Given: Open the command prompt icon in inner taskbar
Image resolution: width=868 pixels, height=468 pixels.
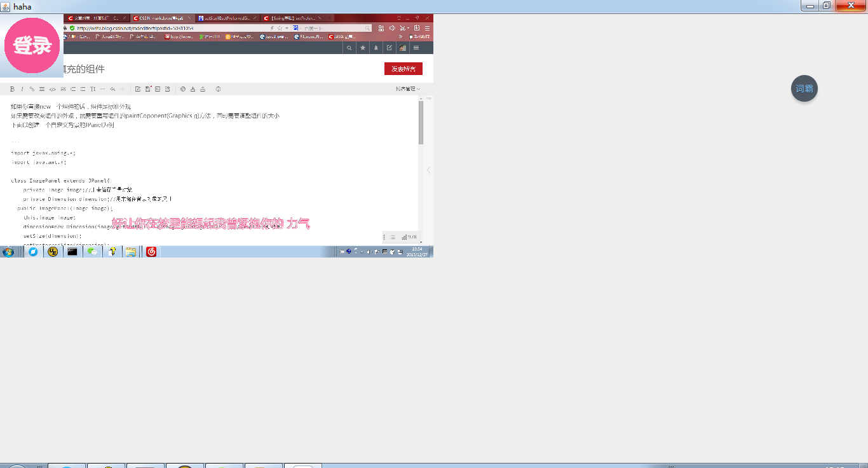Looking at the screenshot, I should [x=72, y=252].
